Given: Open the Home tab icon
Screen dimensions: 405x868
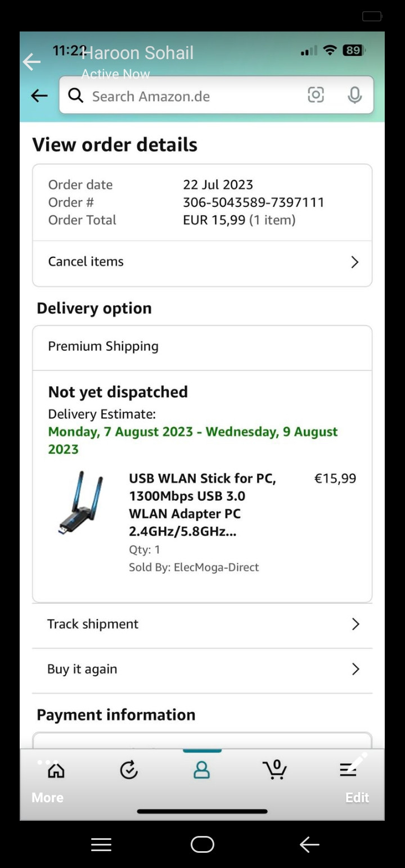Looking at the screenshot, I should click(x=56, y=770).
